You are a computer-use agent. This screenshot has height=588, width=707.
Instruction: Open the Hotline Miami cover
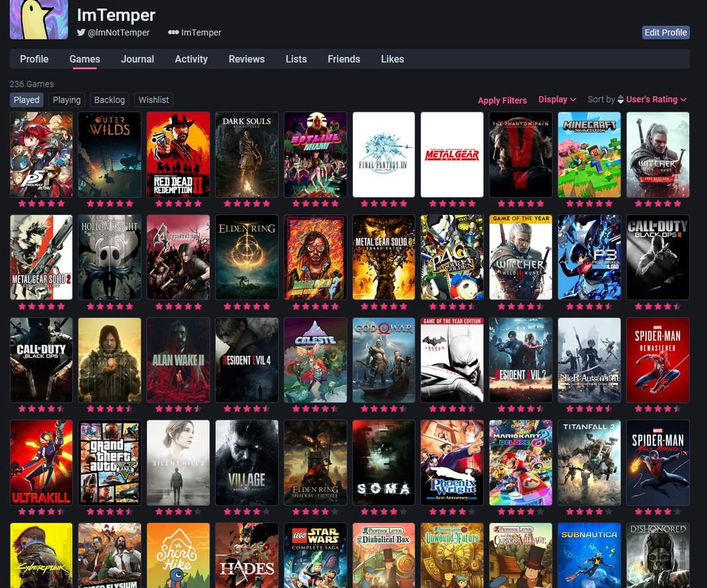315,155
